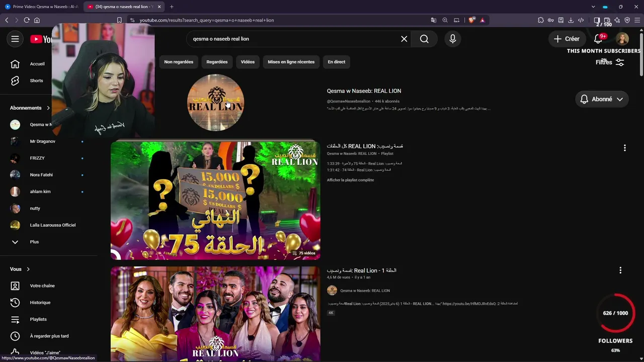This screenshot has height=362, width=644.
Task: Bookmark this page with the bookmark icon
Action: pyautogui.click(x=119, y=20)
